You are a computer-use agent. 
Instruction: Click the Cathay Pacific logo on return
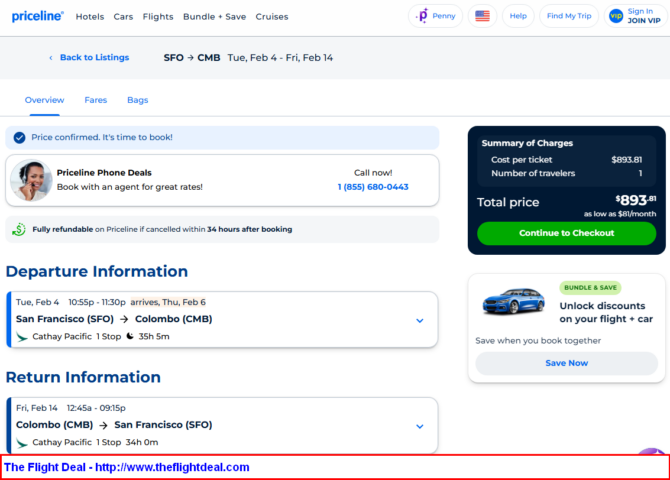[22, 442]
